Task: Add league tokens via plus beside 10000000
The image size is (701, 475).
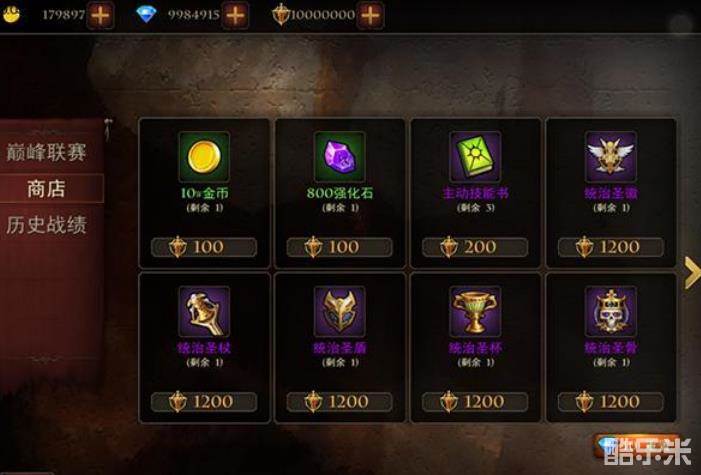Action: (x=371, y=15)
